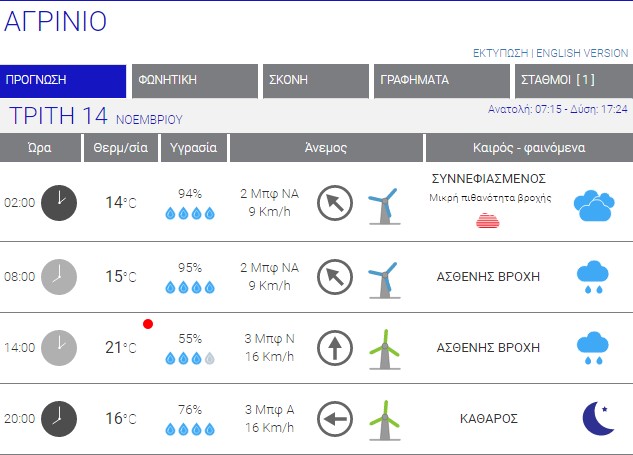Switch to ENGLISH VERSION

583,53
